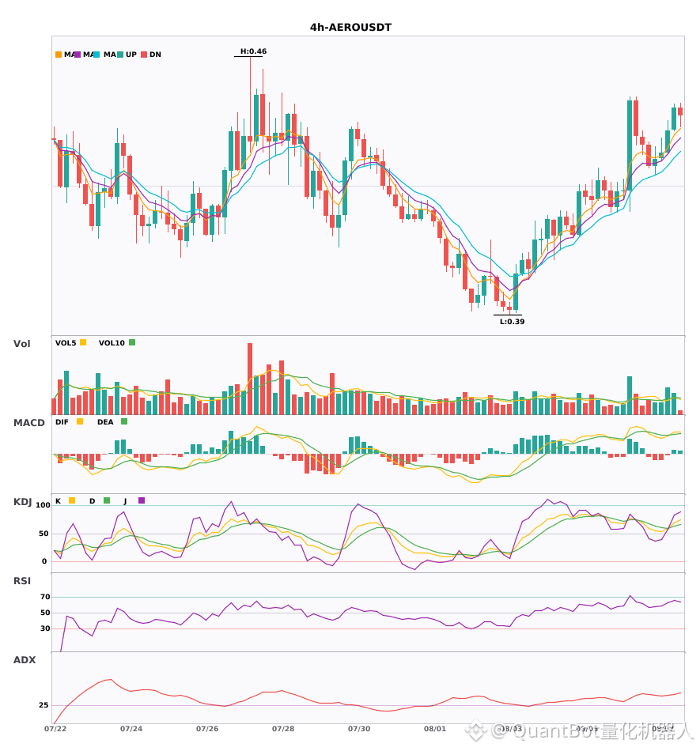Select the MACD panel label
Image resolution: width=700 pixels, height=751 pixels.
(x=28, y=423)
